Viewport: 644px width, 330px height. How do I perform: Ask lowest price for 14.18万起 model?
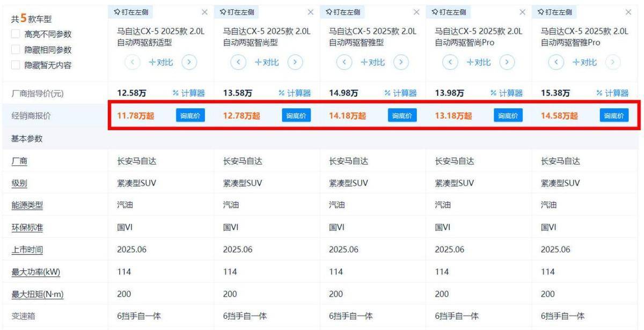[x=402, y=115]
